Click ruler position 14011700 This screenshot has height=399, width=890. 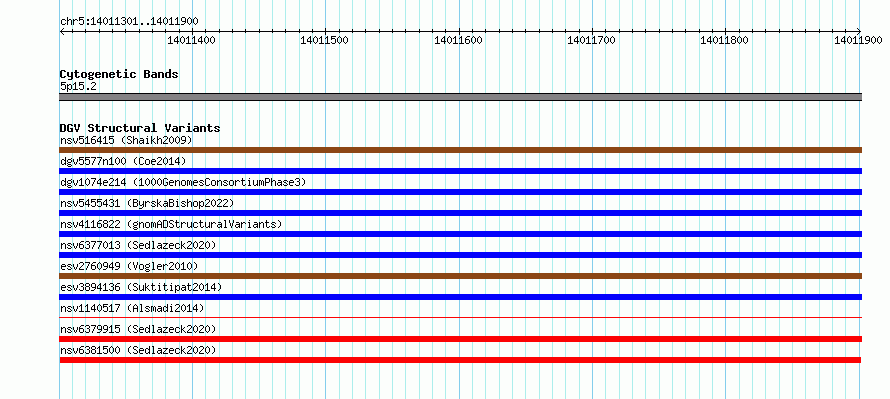(x=591, y=40)
